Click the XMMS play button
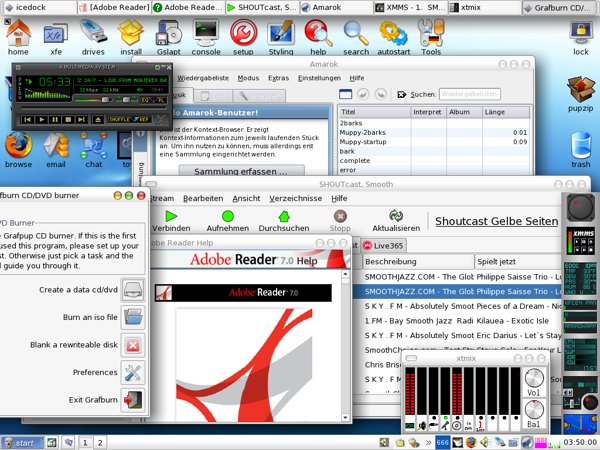The width and height of the screenshot is (600, 450). coord(41,120)
